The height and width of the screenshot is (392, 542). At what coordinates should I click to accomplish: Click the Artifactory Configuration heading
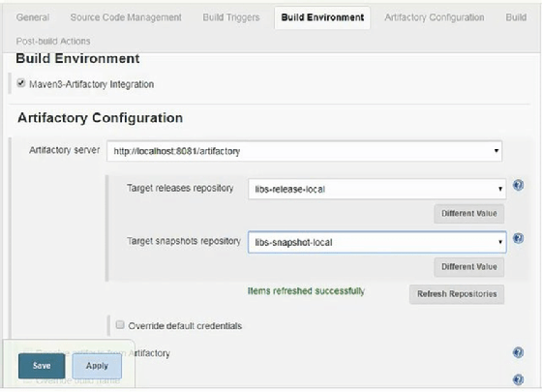pos(101,118)
